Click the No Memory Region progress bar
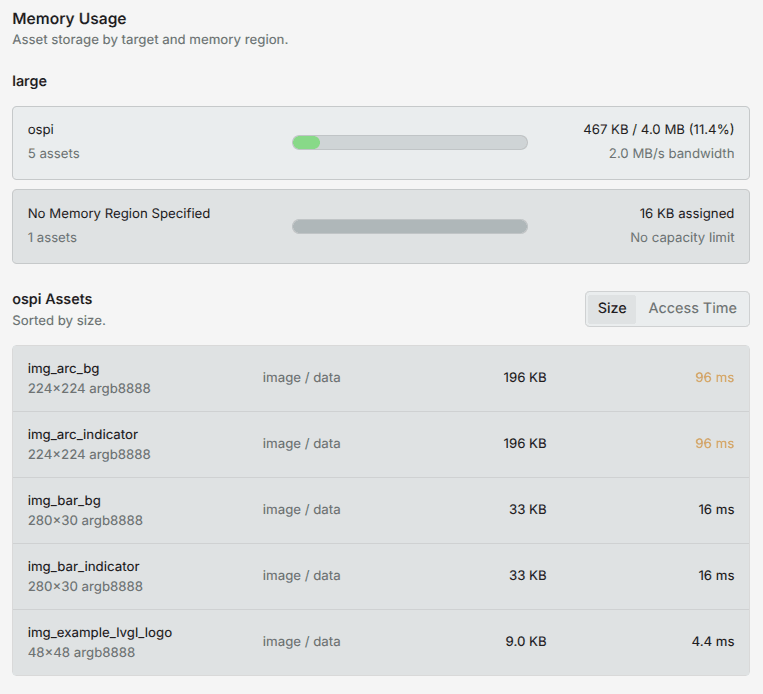 coord(410,226)
